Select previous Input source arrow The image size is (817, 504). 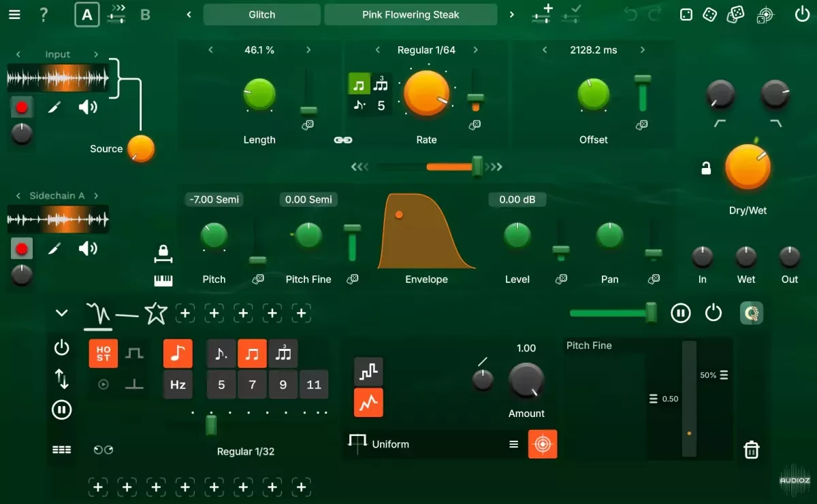(x=18, y=54)
